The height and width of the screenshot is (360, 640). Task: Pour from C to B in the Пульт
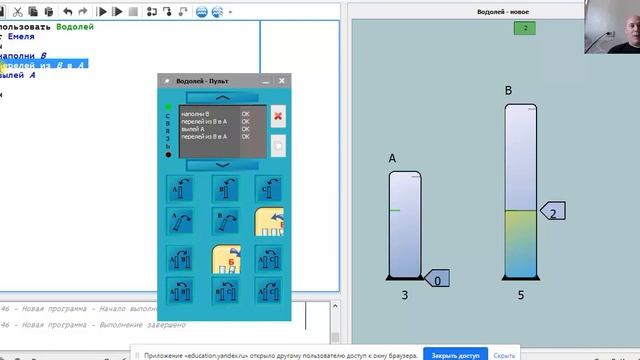(225, 291)
